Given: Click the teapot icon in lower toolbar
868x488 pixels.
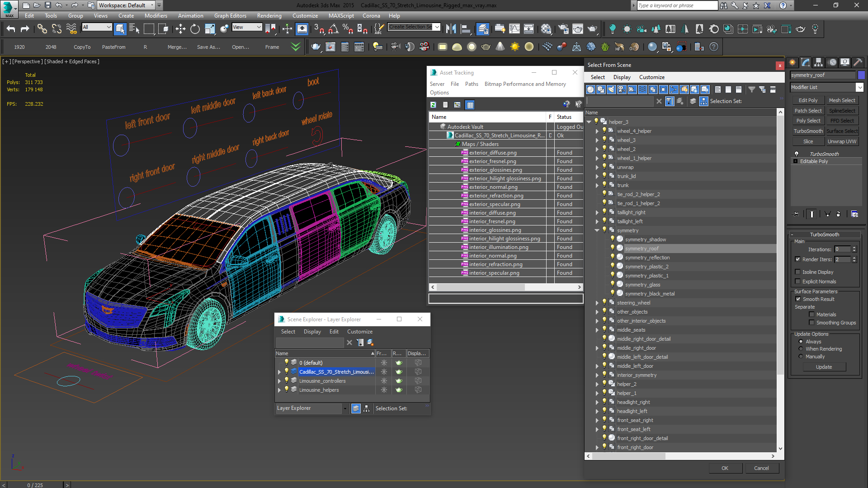Looking at the screenshot, I should click(316, 47).
